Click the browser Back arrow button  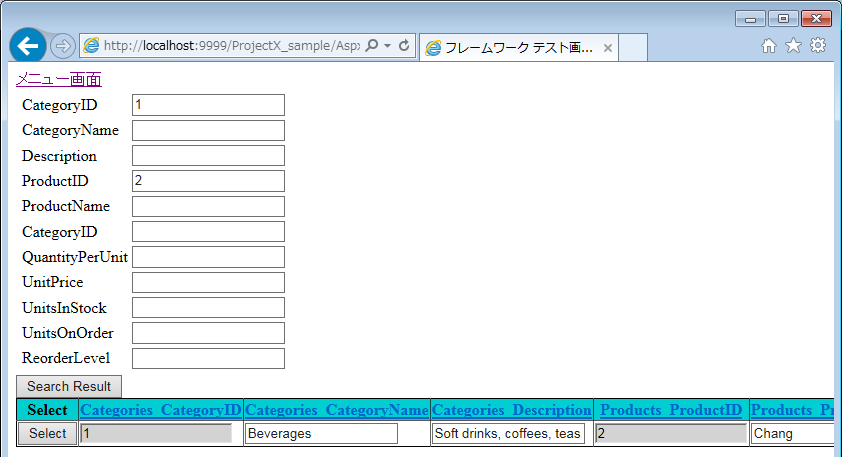coord(27,46)
